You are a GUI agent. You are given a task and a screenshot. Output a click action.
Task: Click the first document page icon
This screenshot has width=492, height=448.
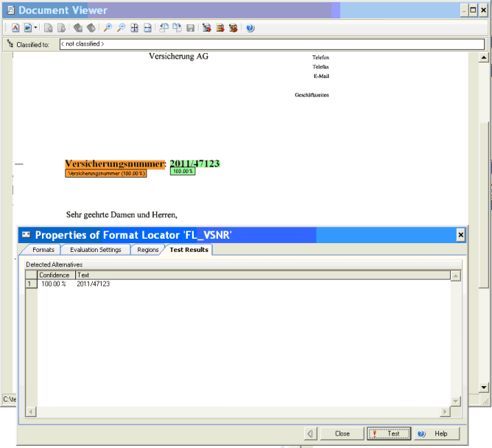click(x=48, y=28)
